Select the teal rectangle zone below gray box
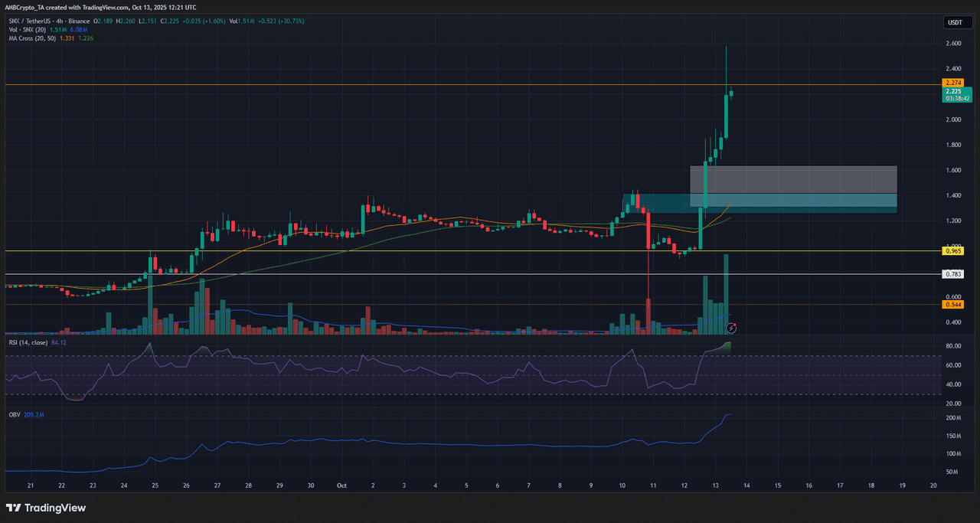The width and height of the screenshot is (980, 523). click(792, 201)
